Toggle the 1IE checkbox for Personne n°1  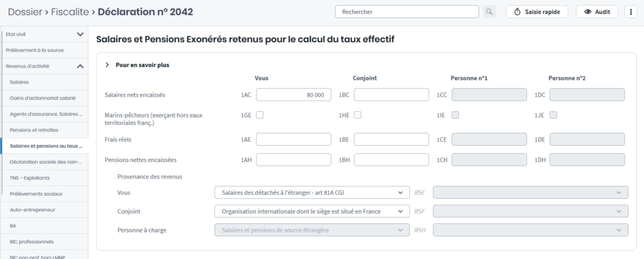456,115
